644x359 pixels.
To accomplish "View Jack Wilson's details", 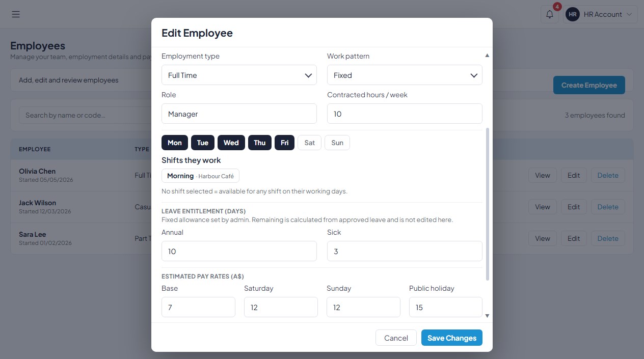I will 543,207.
